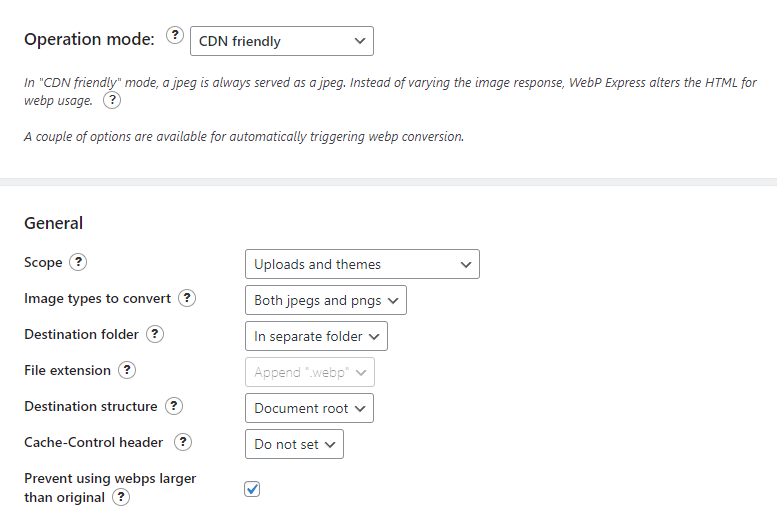Click Destination folder help question mark
The width and height of the screenshot is (777, 528).
155,334
